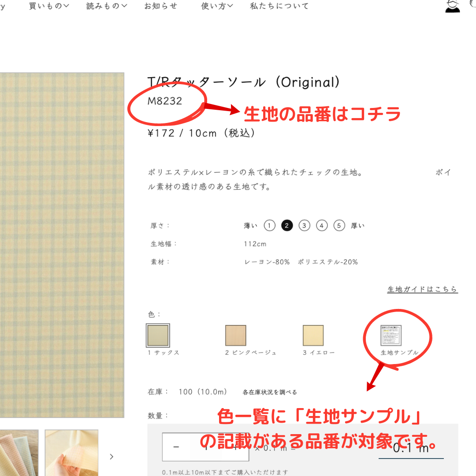Choose the 2 ピンクベージュ color swatch
The image size is (476, 476).
click(x=236, y=335)
